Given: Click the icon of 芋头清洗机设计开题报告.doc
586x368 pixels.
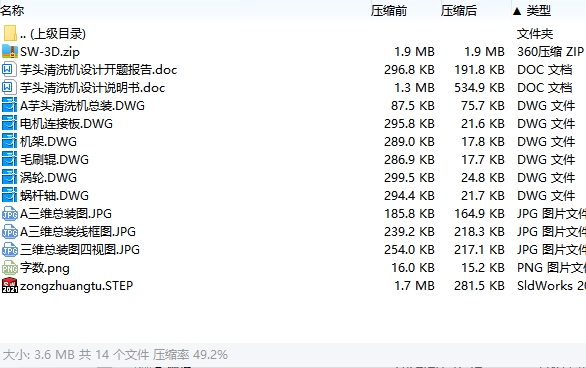Looking at the screenshot, I should click(x=9, y=69).
